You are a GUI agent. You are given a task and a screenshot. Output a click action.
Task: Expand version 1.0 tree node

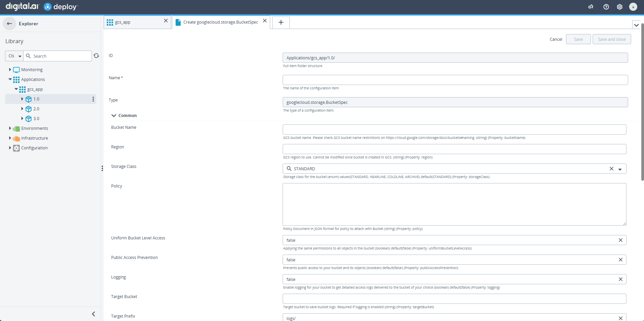click(22, 99)
